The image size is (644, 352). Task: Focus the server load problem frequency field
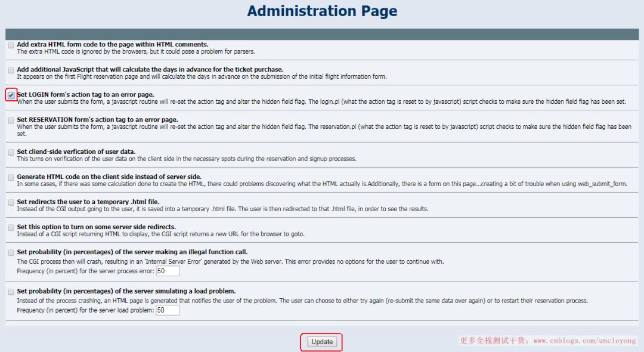(x=168, y=310)
